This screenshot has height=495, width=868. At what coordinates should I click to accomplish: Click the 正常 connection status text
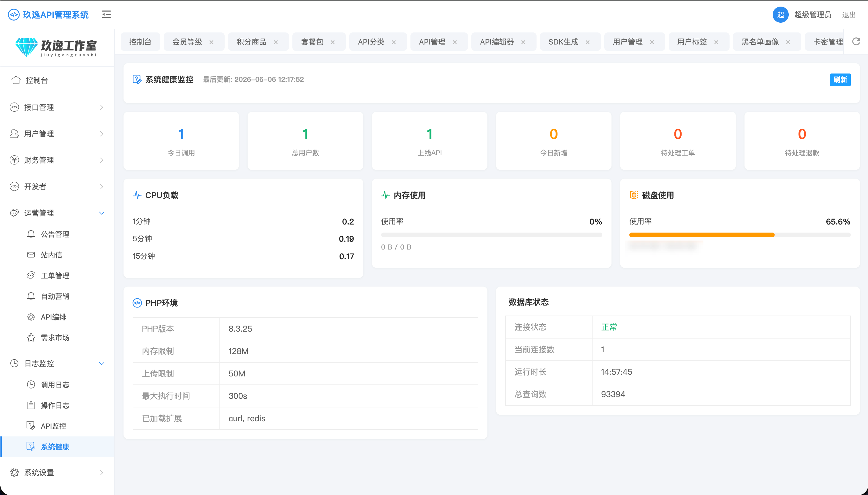click(609, 327)
